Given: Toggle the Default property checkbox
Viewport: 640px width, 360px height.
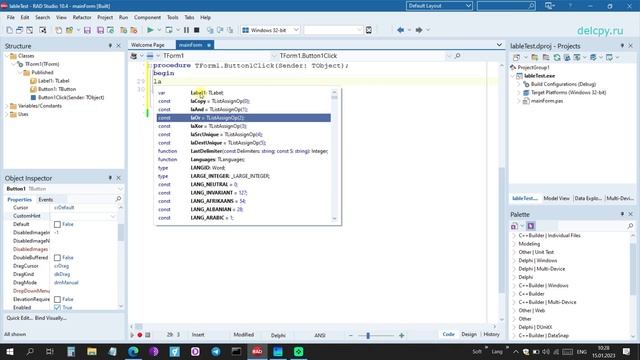Looking at the screenshot, I should 58,224.
